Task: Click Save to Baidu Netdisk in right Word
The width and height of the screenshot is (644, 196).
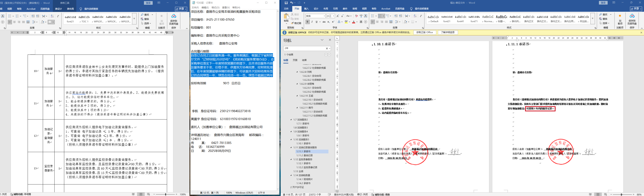Action: click(x=632, y=19)
